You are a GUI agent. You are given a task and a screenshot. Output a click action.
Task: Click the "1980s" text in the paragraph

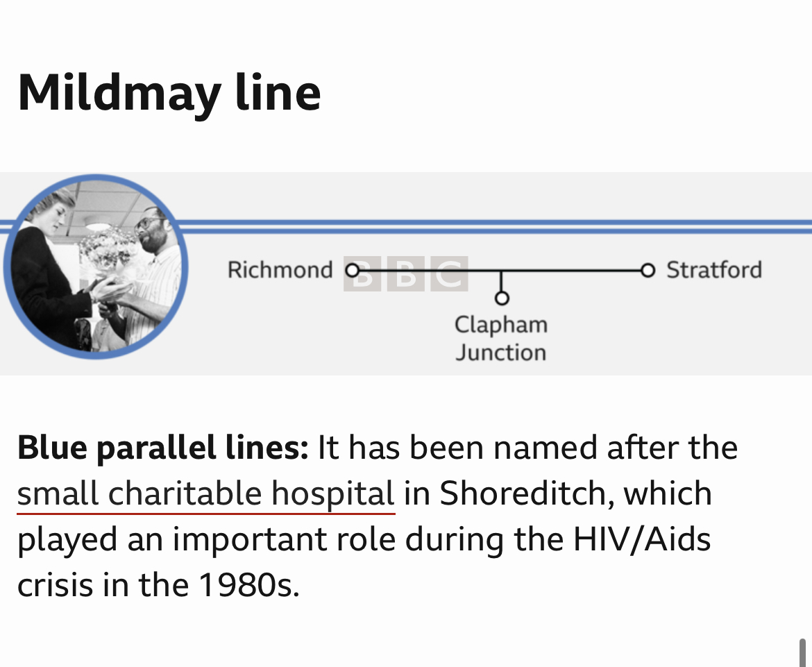click(248, 585)
